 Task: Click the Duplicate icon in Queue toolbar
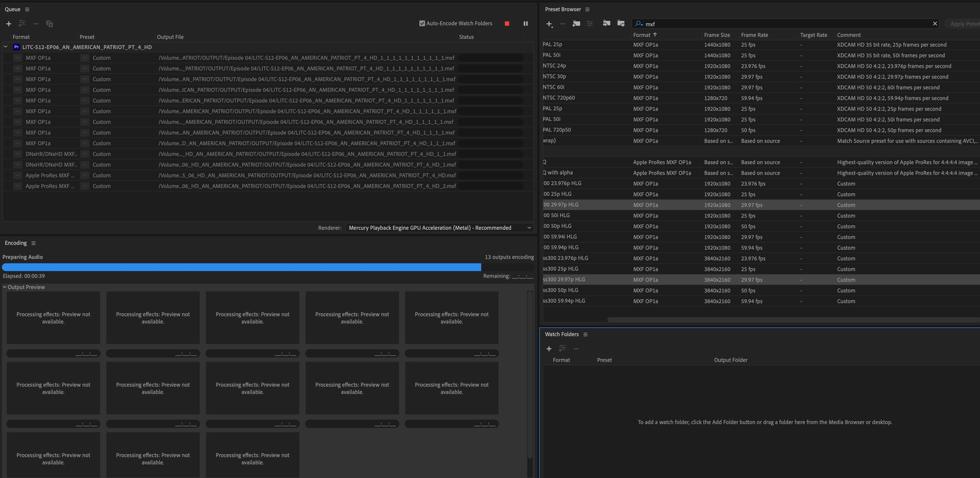(50, 24)
